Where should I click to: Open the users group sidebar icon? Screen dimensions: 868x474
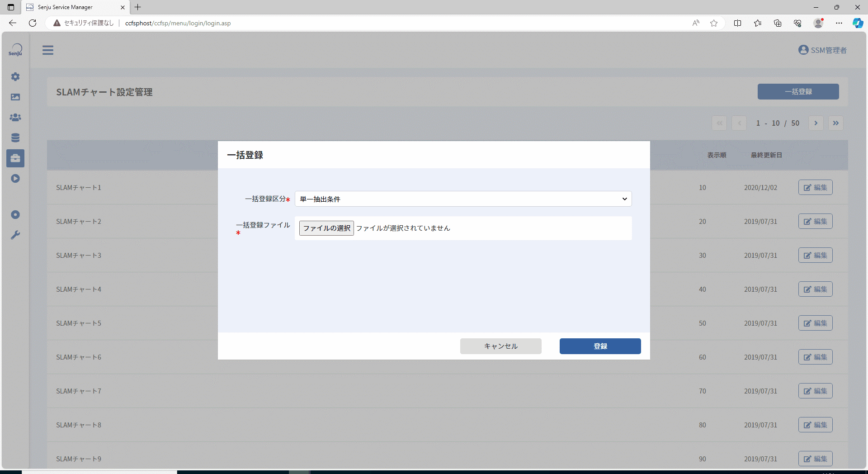15,118
